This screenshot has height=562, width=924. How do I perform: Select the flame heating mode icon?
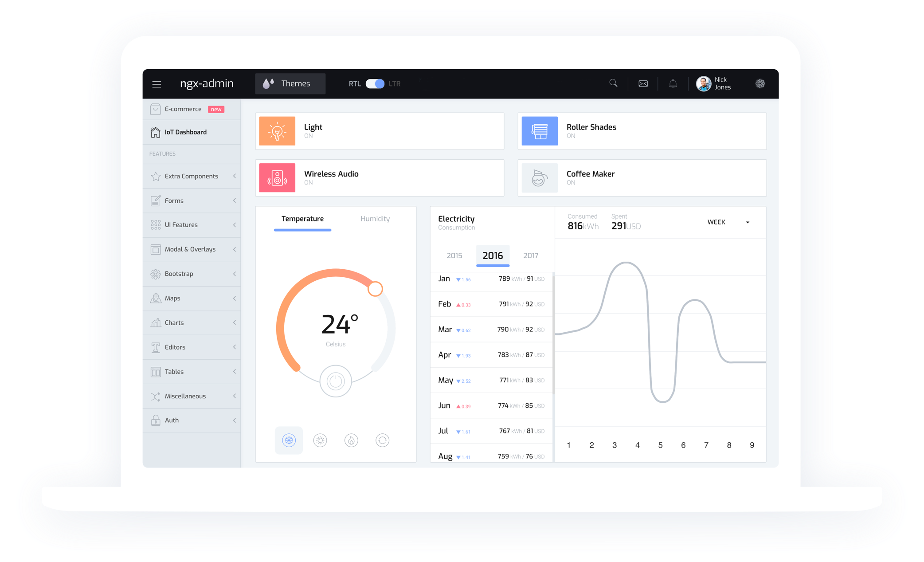pyautogui.click(x=351, y=440)
